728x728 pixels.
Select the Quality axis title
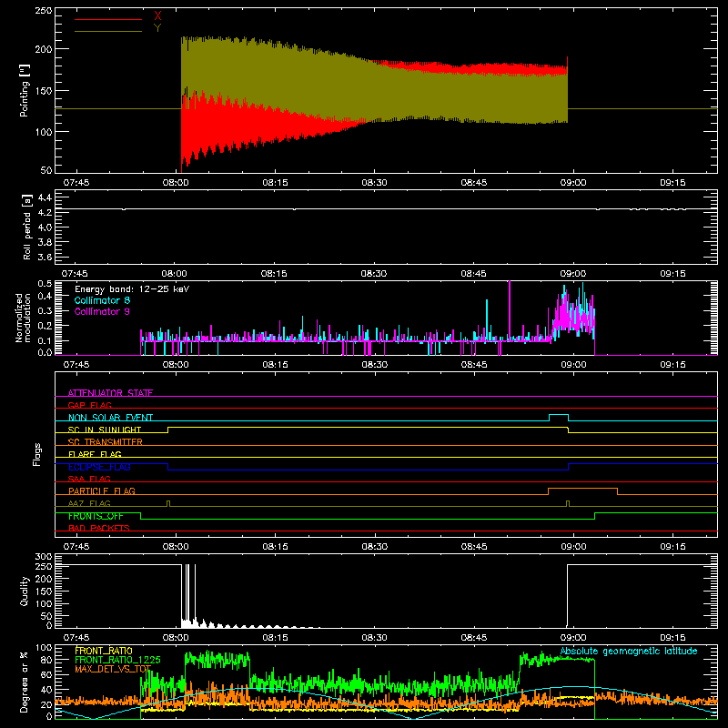click(x=25, y=591)
